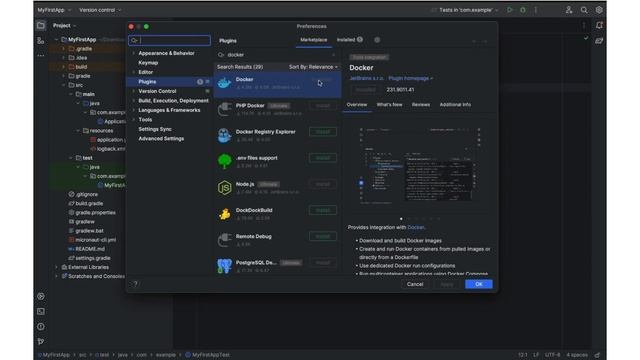Open more run actions vertical dots

click(536, 10)
